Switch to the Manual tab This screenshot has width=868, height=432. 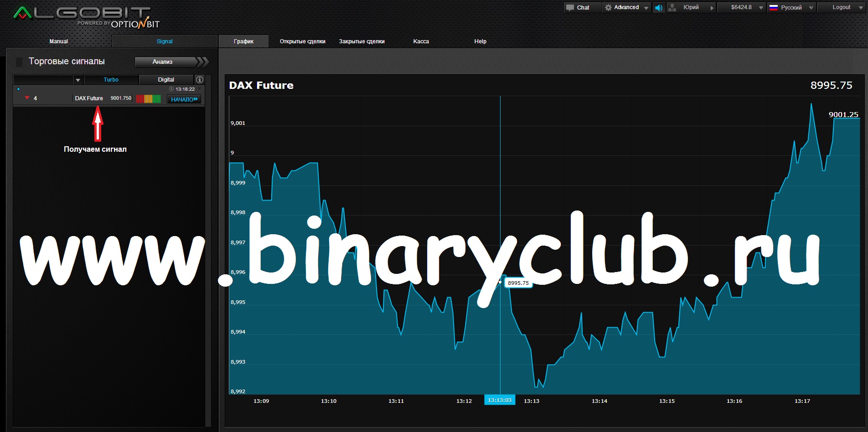(58, 41)
